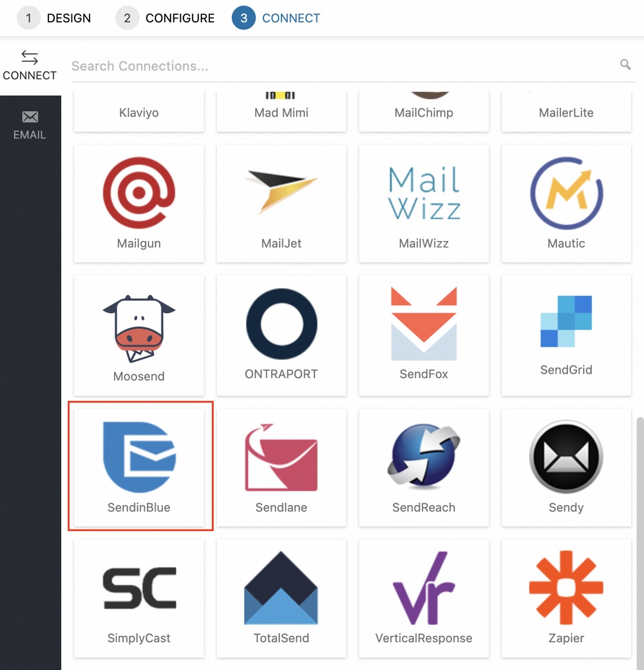Open the VerticalResponse integration
644x670 pixels.
point(423,597)
